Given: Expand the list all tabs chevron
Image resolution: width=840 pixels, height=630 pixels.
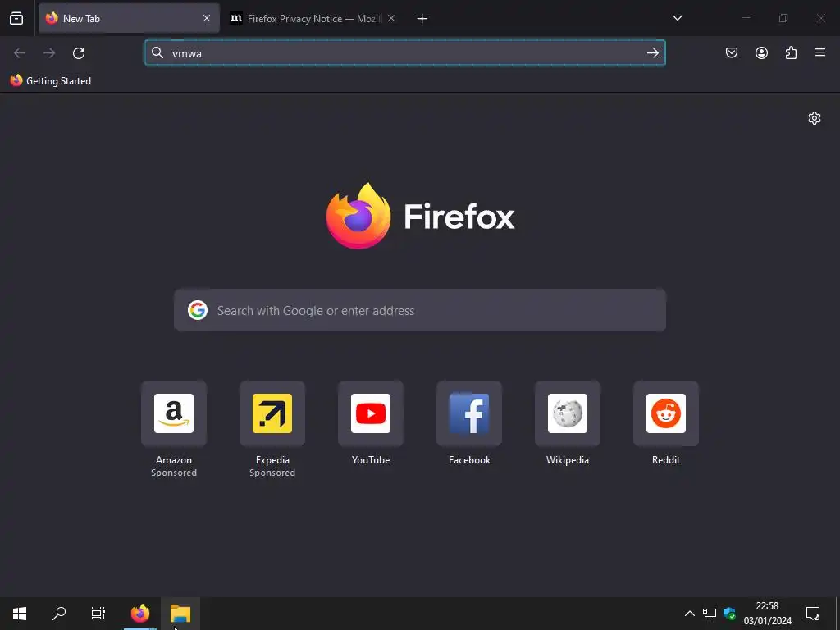Looking at the screenshot, I should (x=677, y=18).
